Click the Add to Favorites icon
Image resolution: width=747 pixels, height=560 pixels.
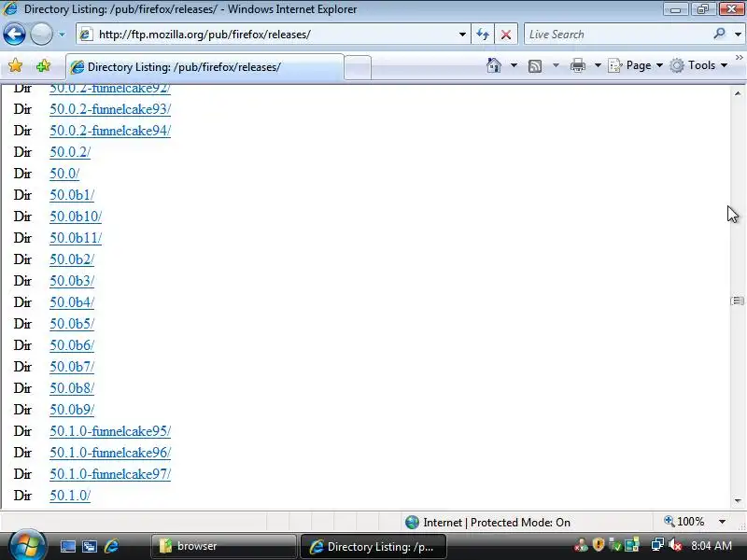43,65
